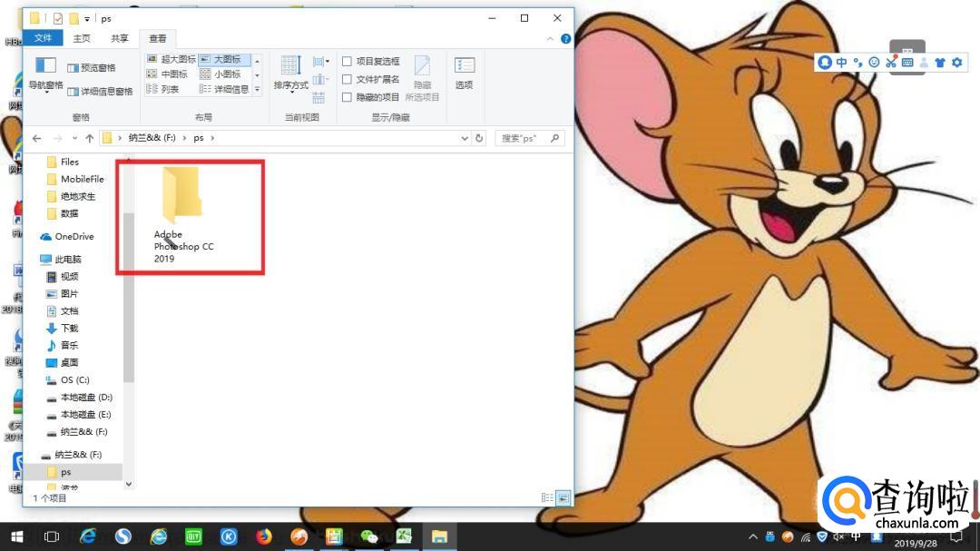Image resolution: width=980 pixels, height=551 pixels.
Task: Switch to the 主页 ribbon tab
Action: pyautogui.click(x=82, y=38)
